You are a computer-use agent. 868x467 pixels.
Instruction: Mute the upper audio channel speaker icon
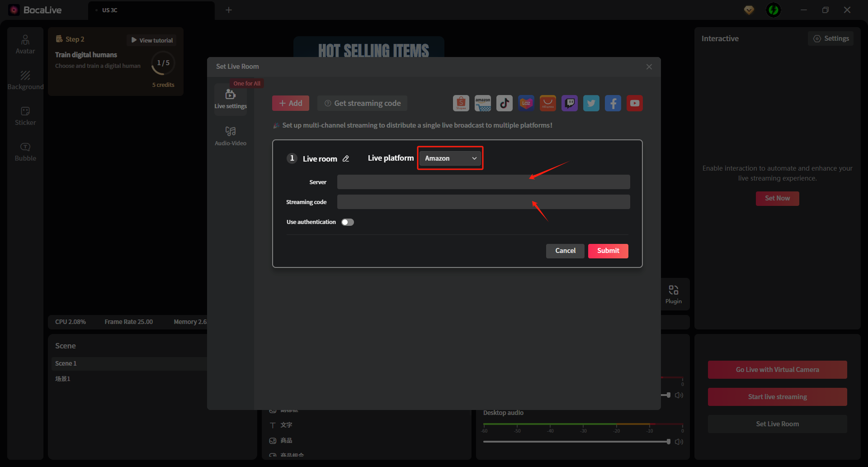point(679,395)
